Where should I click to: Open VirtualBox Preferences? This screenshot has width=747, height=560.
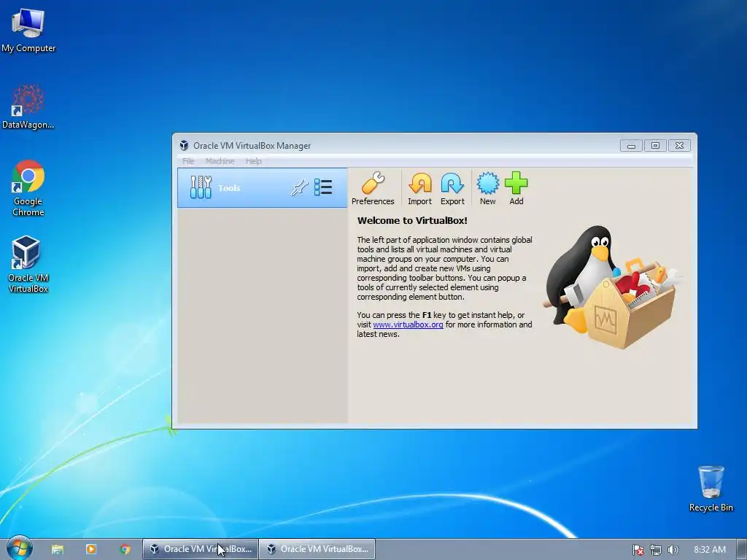click(373, 189)
